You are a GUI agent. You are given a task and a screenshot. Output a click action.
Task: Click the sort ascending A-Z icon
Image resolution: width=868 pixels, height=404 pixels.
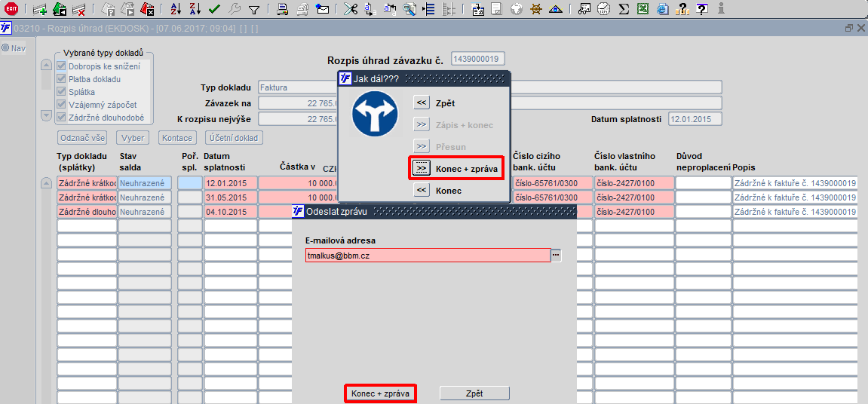[x=175, y=9]
